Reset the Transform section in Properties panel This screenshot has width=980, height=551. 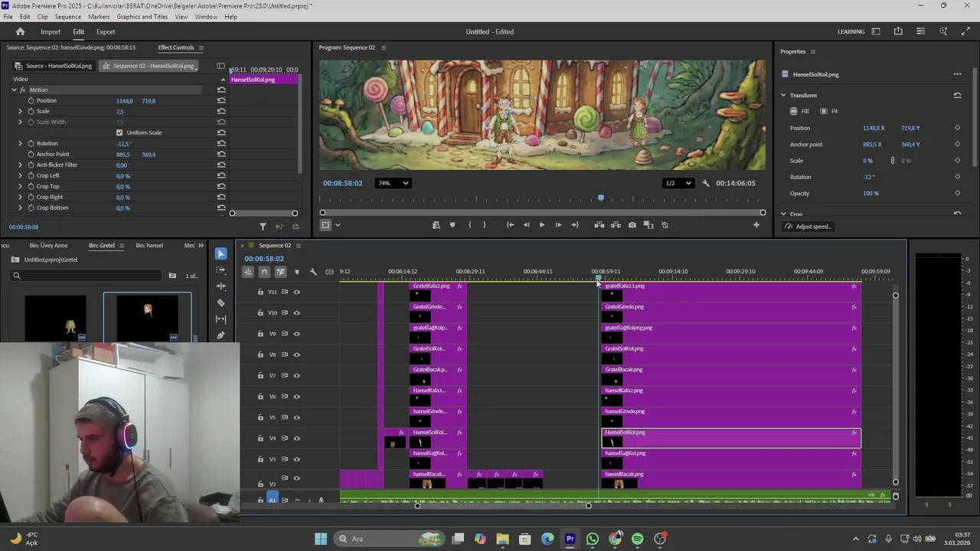(957, 96)
